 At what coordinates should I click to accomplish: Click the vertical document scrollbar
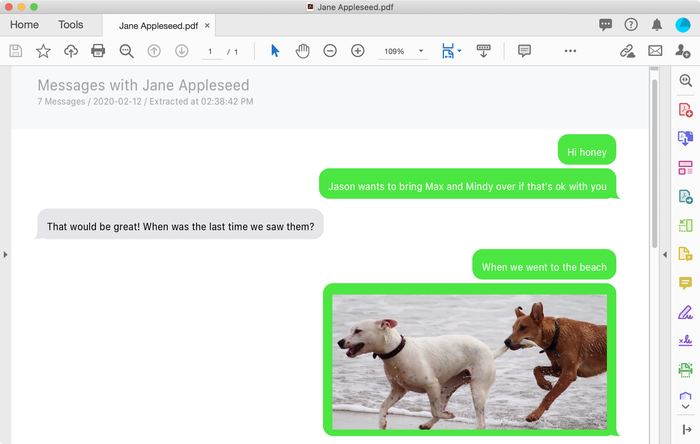pos(654,163)
